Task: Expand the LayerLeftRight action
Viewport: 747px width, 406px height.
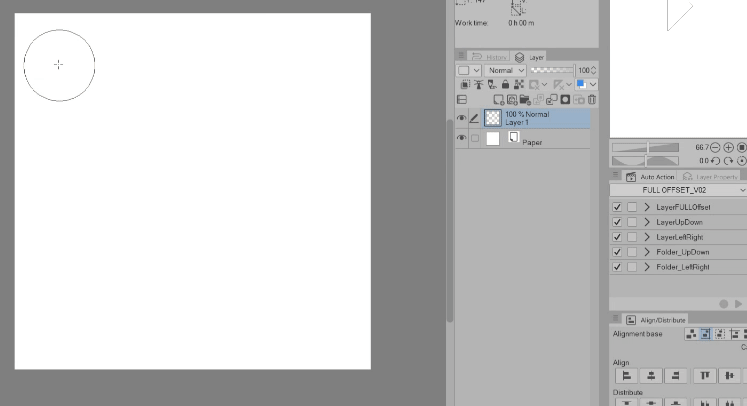Action: 647,237
